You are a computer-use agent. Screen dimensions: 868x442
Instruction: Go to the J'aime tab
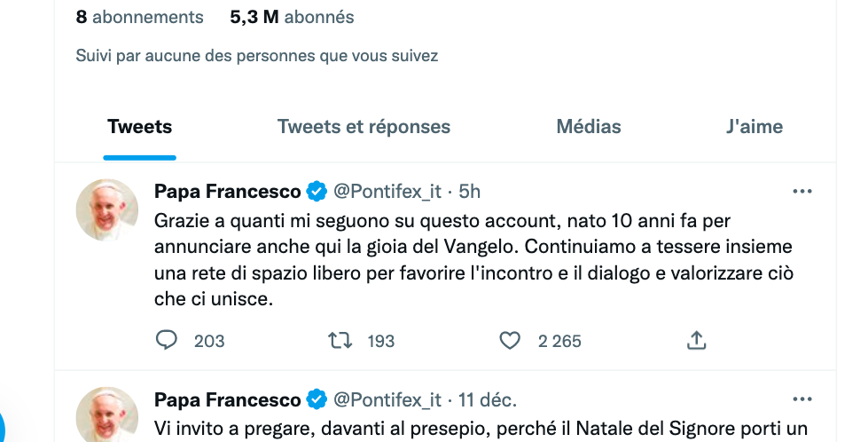754,127
